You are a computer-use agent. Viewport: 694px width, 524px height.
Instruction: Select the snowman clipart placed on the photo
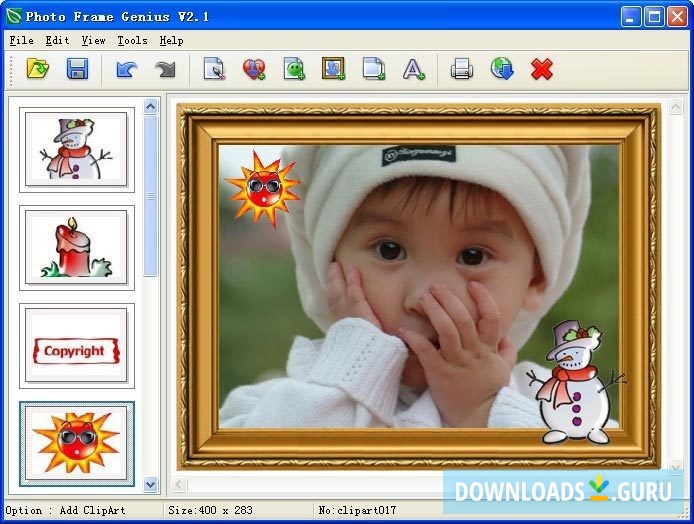click(575, 383)
